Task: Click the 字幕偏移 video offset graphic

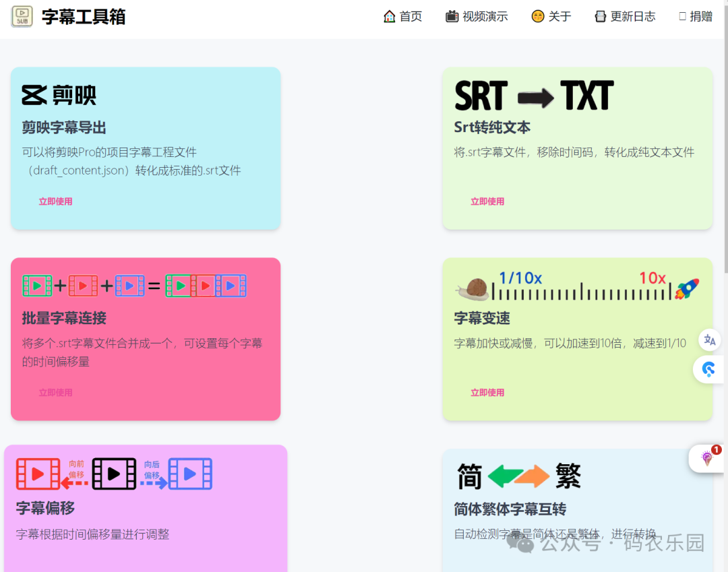Action: [x=114, y=474]
